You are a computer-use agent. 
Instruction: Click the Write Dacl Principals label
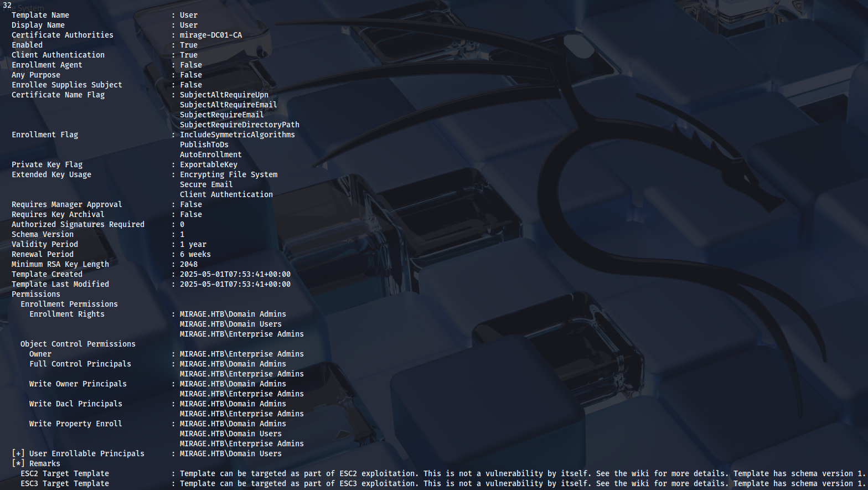pyautogui.click(x=75, y=404)
